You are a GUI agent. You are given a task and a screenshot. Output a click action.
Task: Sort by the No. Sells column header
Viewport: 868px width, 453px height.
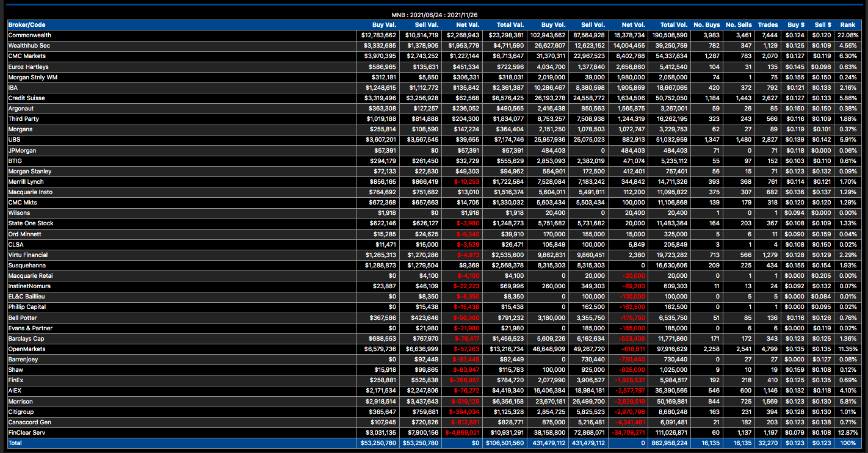click(x=739, y=25)
